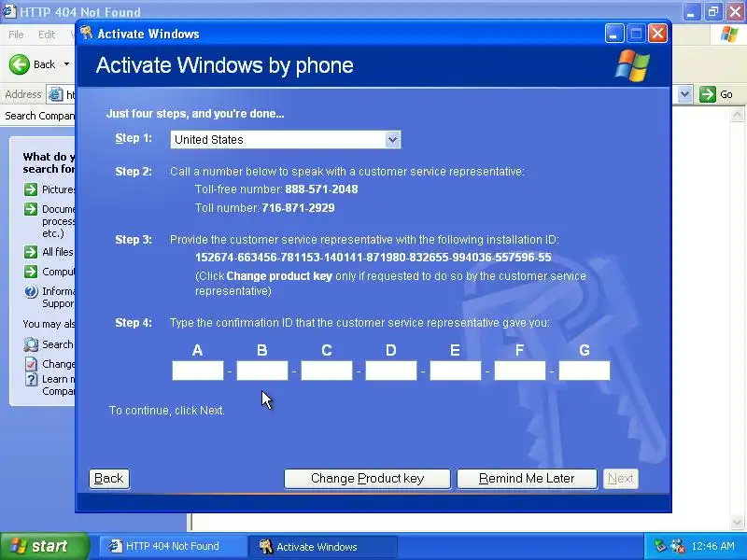This screenshot has height=560, width=747.
Task: Click the installation ID number string
Action: [373, 258]
